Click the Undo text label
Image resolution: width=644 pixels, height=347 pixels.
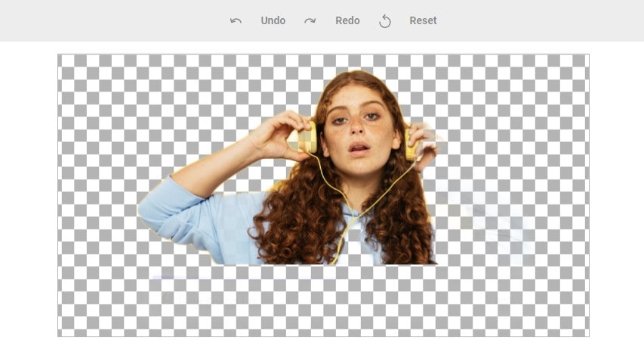point(273,20)
